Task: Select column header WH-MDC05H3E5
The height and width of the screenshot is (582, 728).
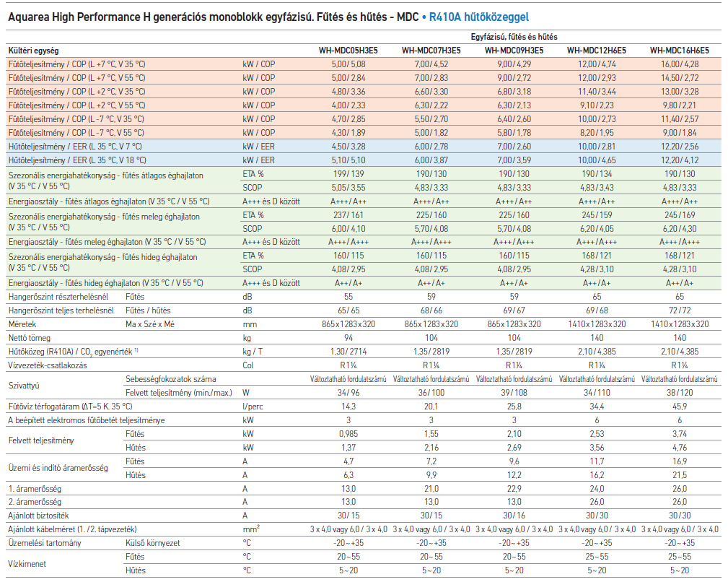Action: tap(348, 51)
